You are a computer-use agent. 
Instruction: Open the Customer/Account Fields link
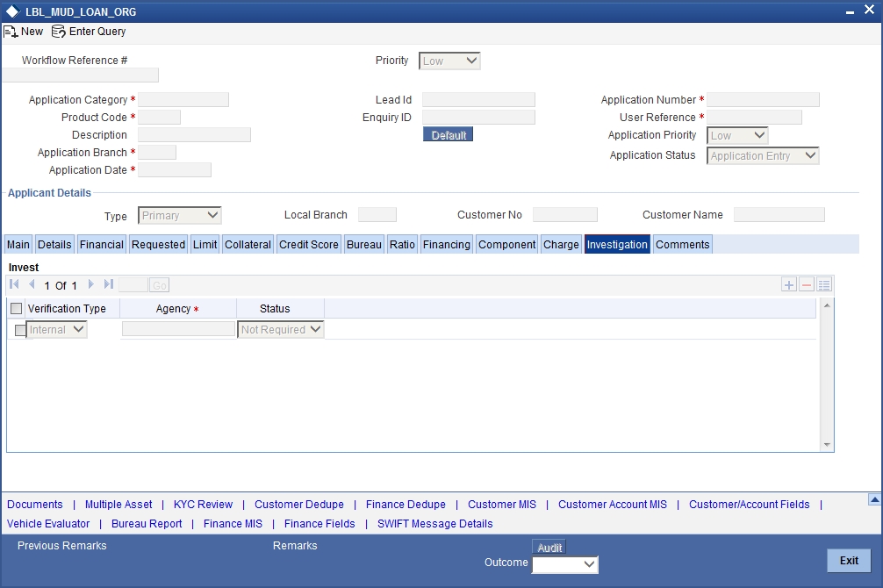click(x=749, y=504)
